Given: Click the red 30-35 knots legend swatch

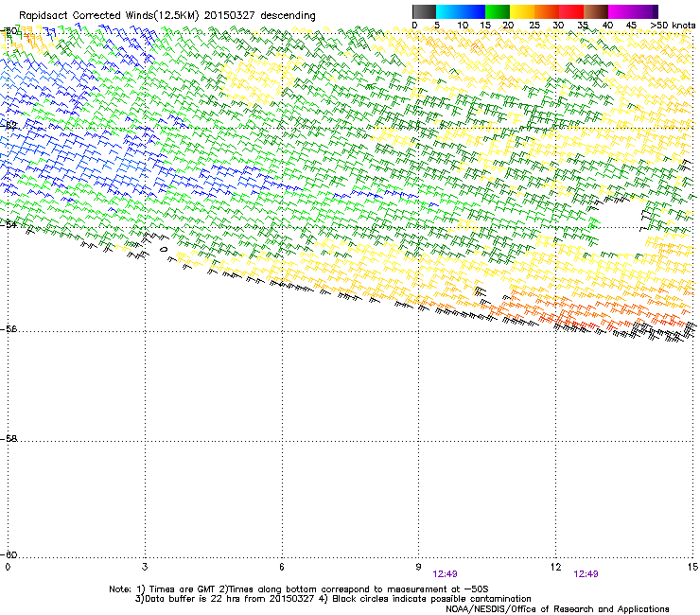Looking at the screenshot, I should [571, 11].
